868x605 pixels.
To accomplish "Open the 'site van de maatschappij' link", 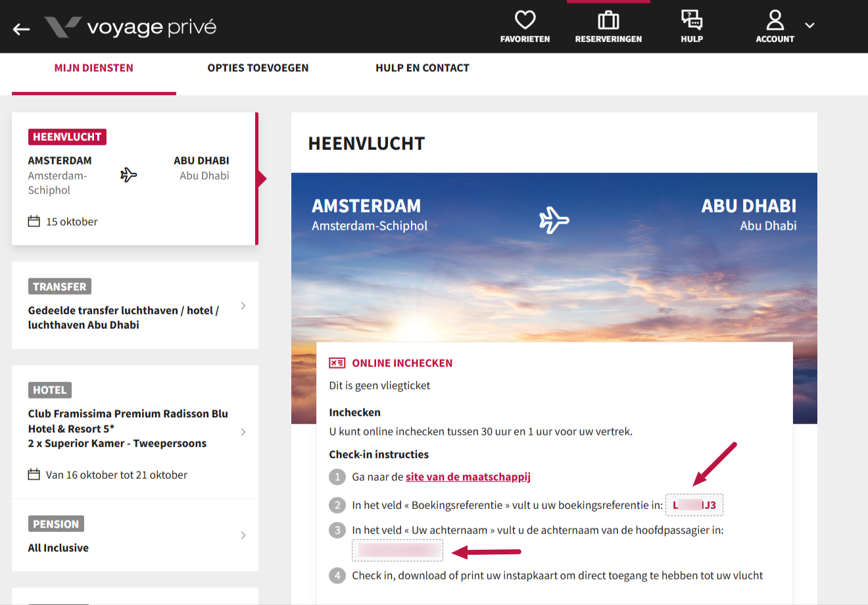I will click(468, 477).
